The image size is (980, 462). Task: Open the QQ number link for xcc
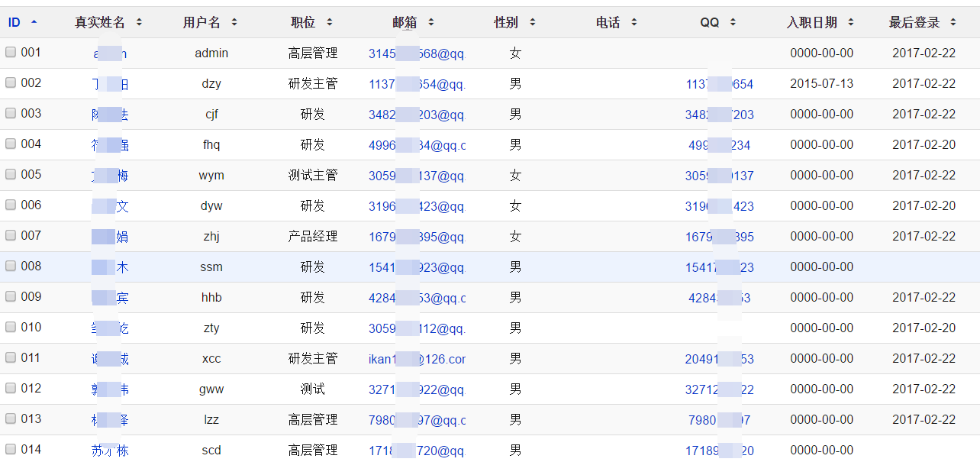[x=719, y=359]
